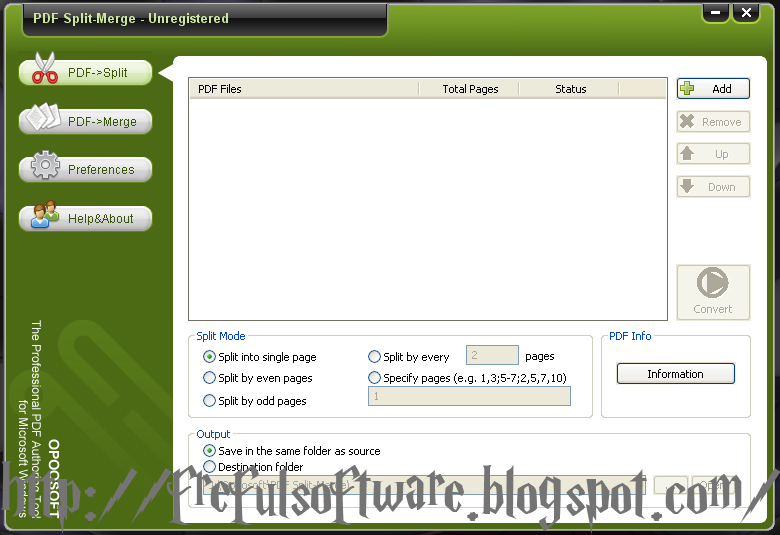Viewport: 780px width, 535px height.
Task: Choose Save in the same folder as source
Action: tap(292, 451)
